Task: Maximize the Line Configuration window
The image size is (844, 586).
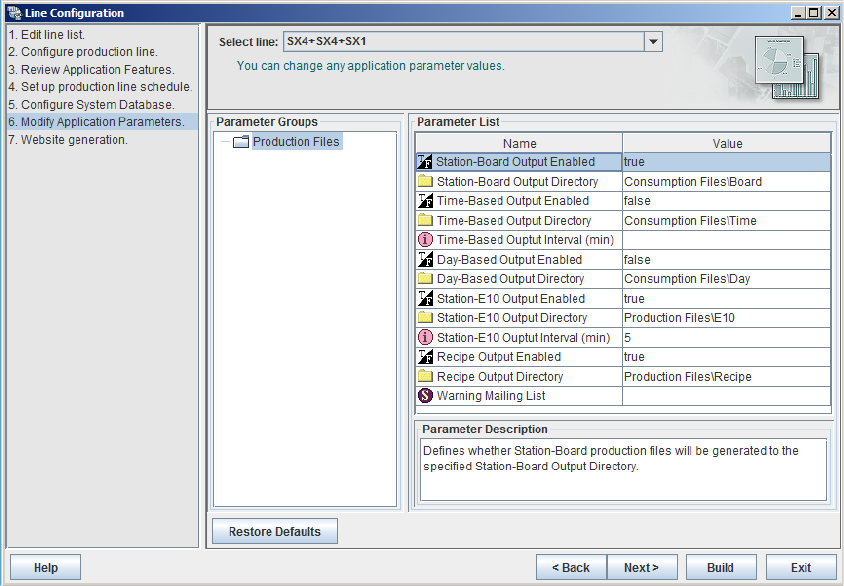Action: (x=814, y=13)
